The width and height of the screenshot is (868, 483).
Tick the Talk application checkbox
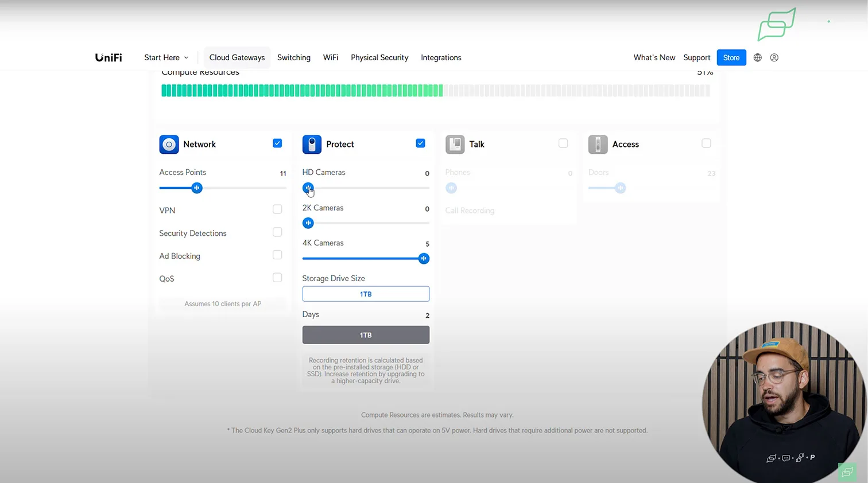click(563, 143)
